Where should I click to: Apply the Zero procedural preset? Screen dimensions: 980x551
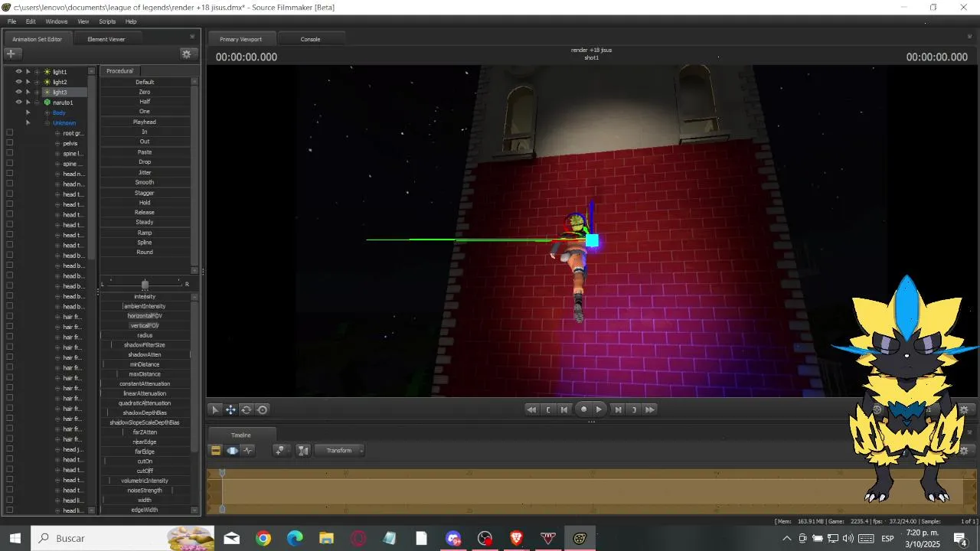click(x=145, y=92)
